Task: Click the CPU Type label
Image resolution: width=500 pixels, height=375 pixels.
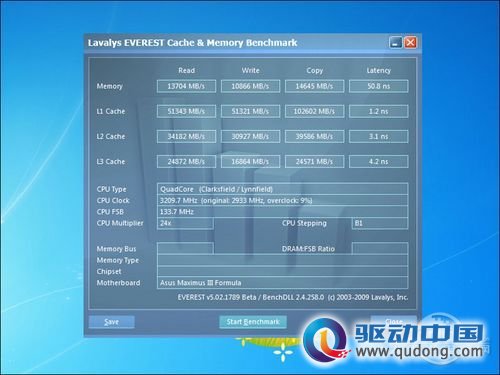Action: pyautogui.click(x=112, y=189)
